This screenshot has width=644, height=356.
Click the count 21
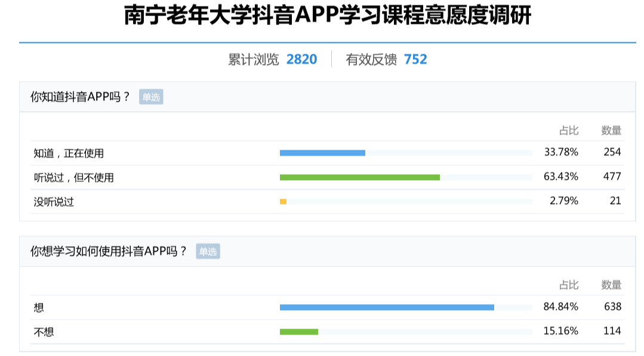click(615, 200)
